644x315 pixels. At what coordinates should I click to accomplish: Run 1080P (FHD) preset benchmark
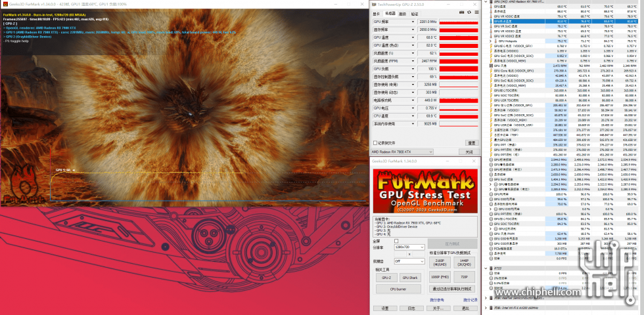pos(440,277)
